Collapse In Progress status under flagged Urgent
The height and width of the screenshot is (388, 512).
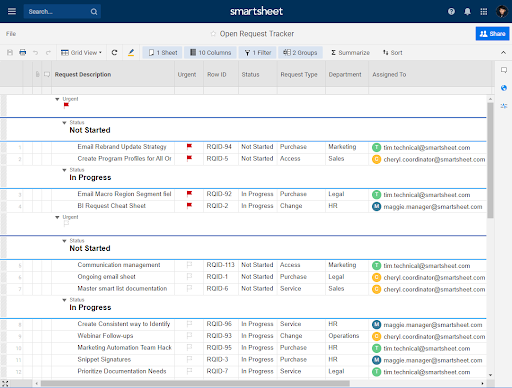click(x=64, y=170)
